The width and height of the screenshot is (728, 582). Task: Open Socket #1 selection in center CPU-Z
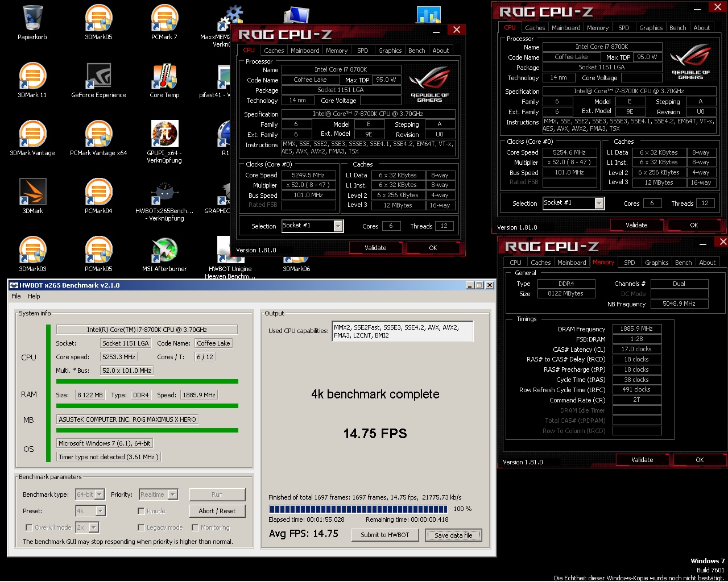click(313, 226)
